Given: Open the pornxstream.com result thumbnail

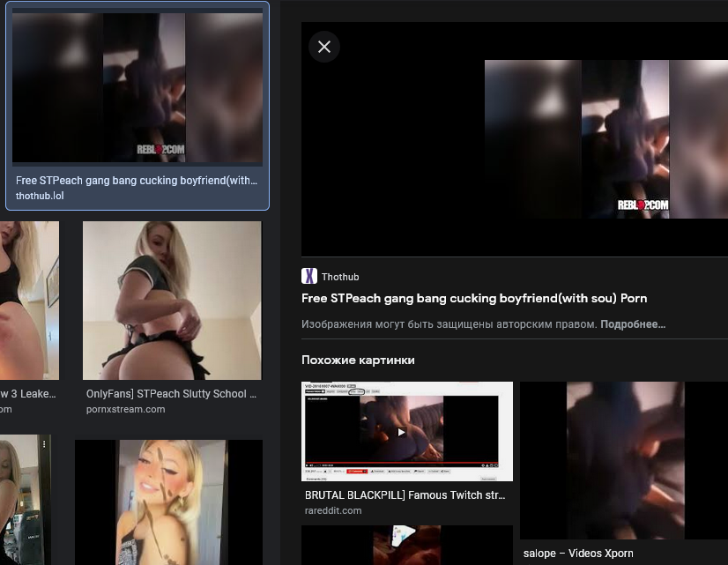Looking at the screenshot, I should 172,301.
